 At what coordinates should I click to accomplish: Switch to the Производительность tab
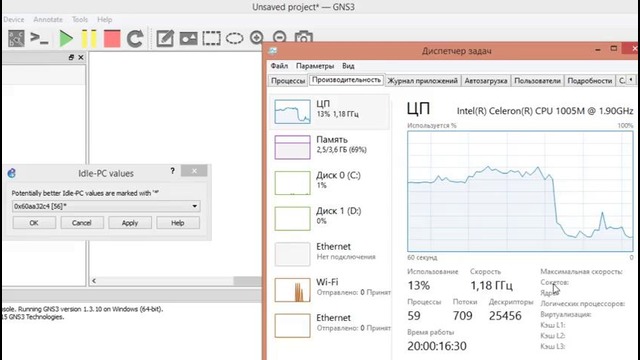(346, 80)
